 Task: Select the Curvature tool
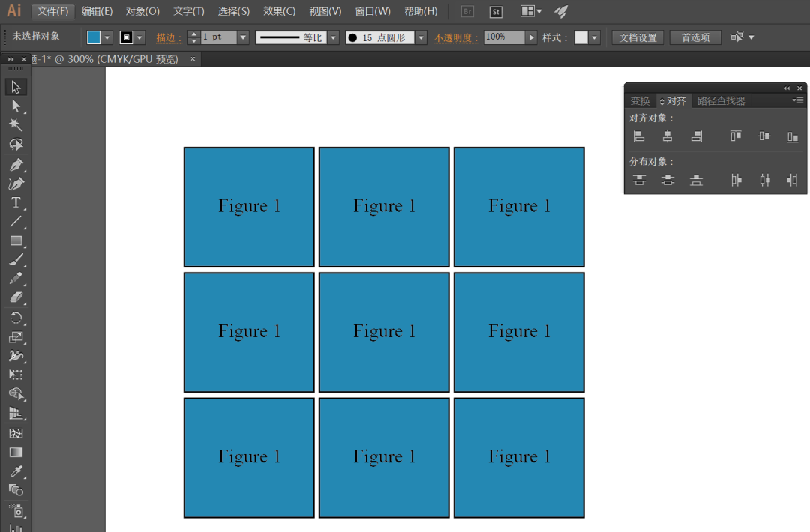pos(16,184)
